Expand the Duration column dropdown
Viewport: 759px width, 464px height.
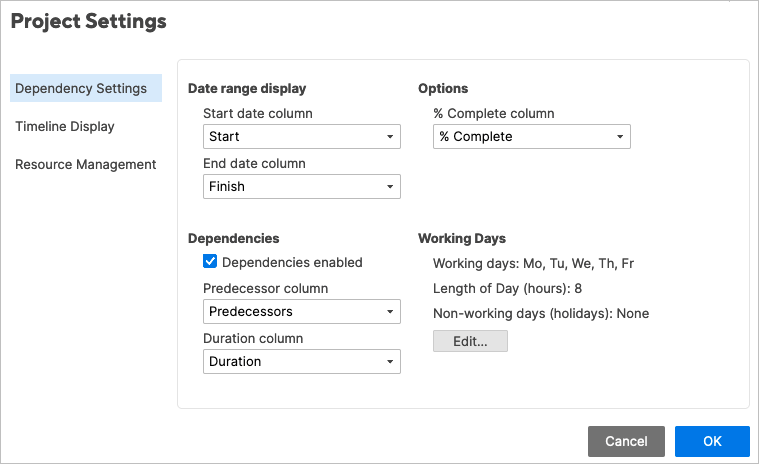(x=301, y=362)
